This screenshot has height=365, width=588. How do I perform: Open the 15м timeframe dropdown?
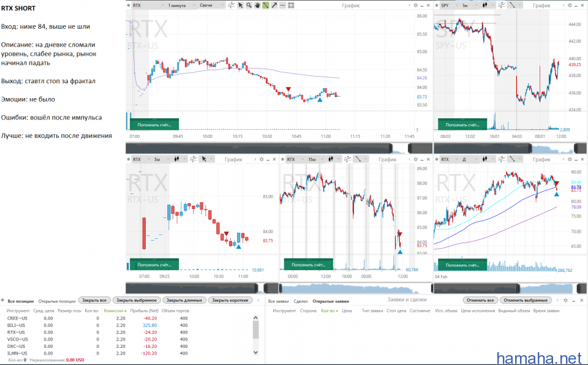tap(316, 159)
